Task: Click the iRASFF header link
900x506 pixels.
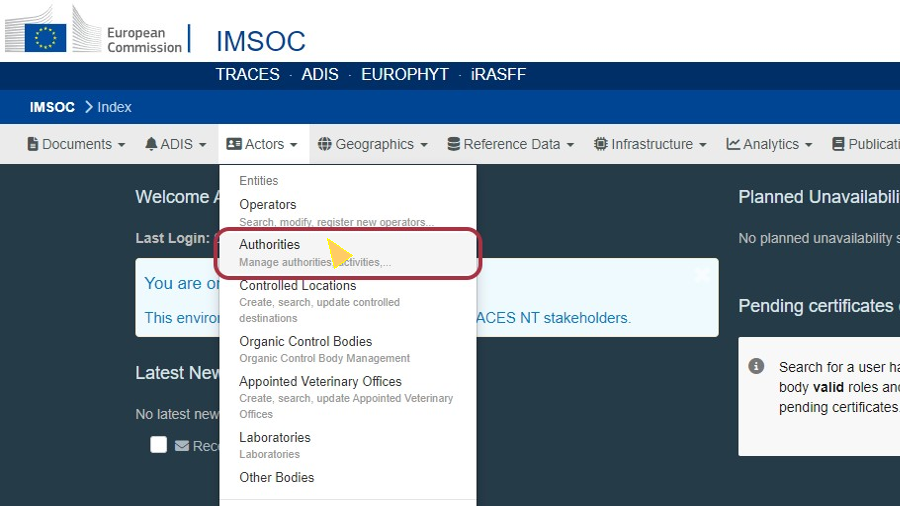Action: [x=498, y=75]
